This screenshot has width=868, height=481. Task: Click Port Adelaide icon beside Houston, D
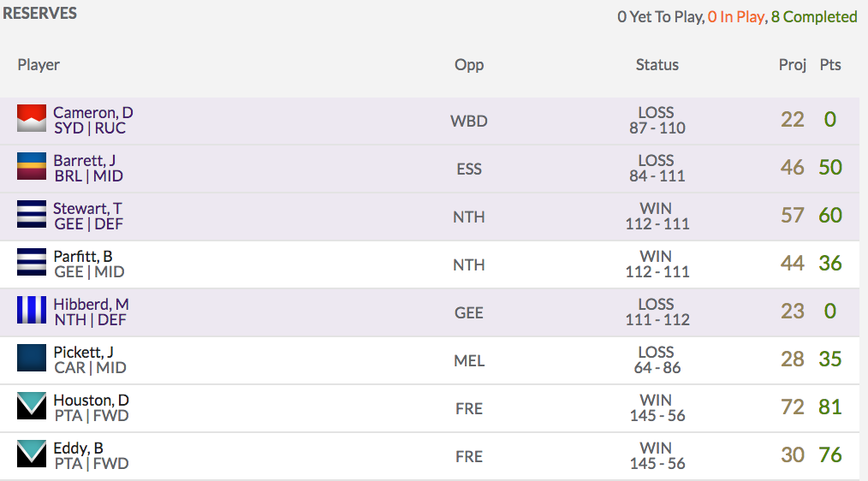point(32,406)
